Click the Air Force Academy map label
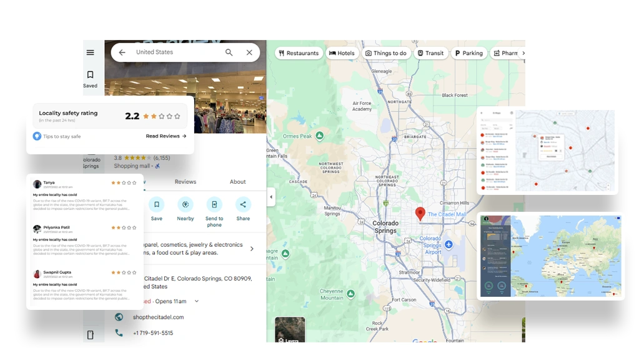 pos(362,106)
